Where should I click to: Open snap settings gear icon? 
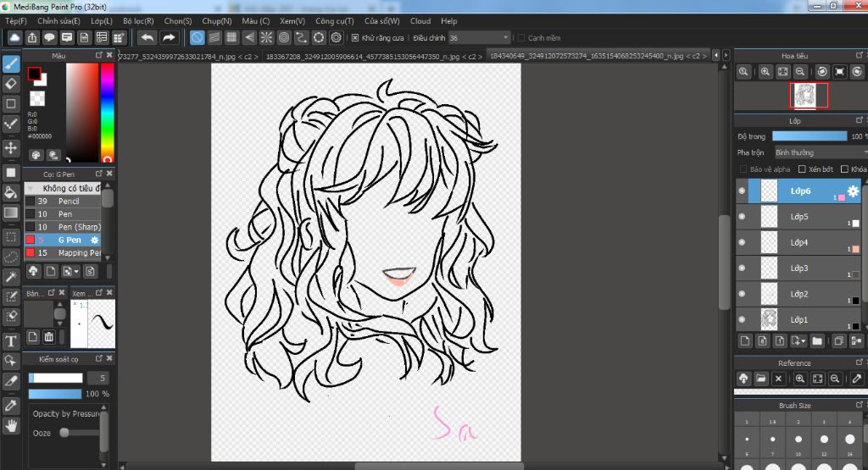pos(336,37)
